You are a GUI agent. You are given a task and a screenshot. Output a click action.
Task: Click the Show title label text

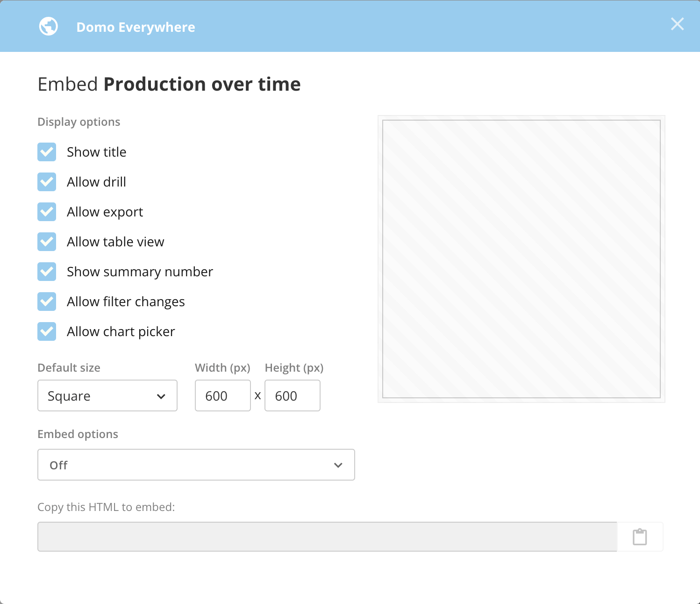(x=97, y=152)
